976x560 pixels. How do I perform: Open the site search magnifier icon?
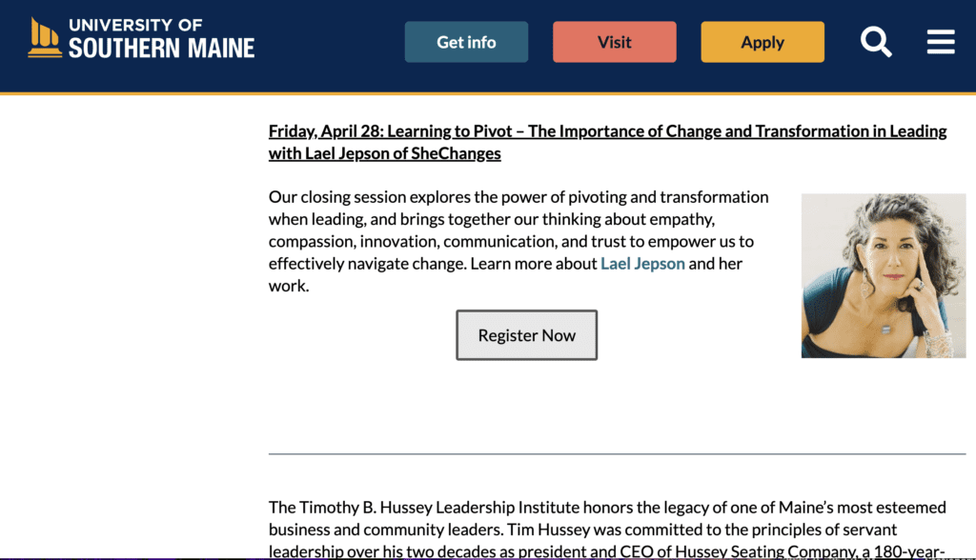(x=876, y=42)
